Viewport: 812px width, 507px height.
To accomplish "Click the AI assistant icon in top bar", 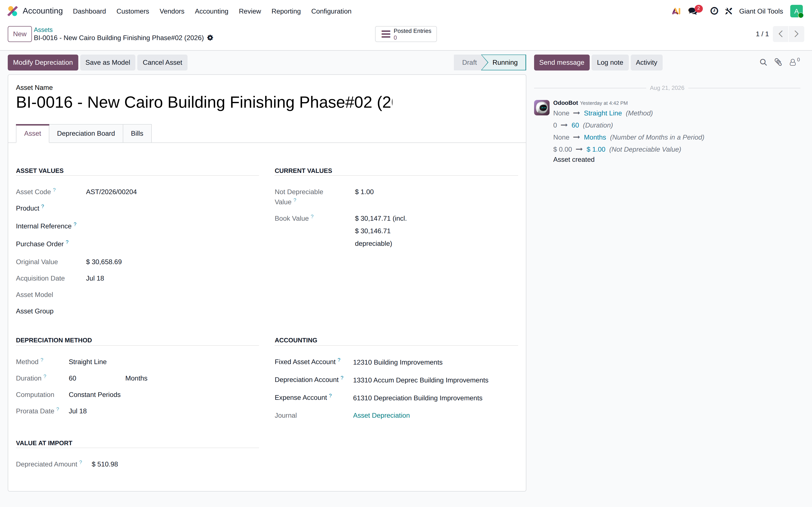I will point(676,11).
